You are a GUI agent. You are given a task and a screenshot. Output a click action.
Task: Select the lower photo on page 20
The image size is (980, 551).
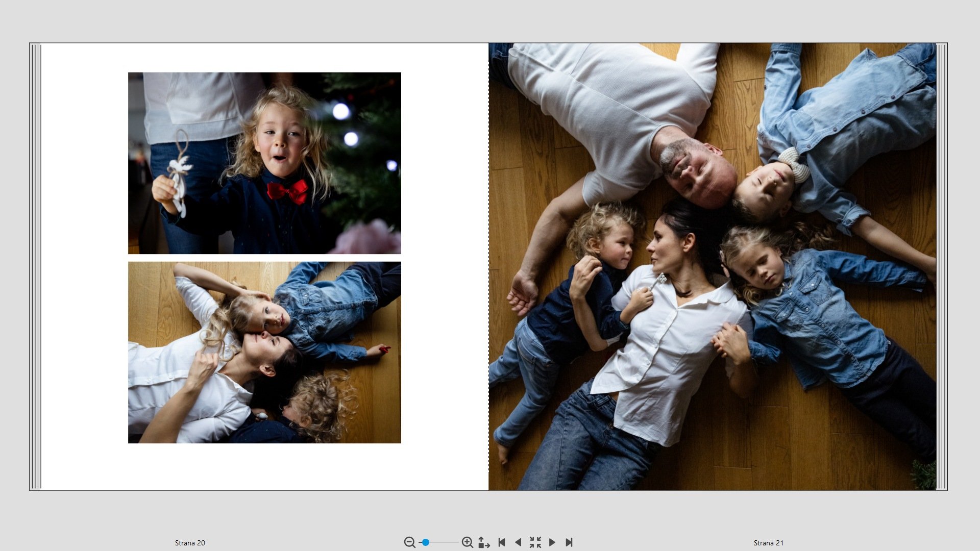(x=264, y=352)
